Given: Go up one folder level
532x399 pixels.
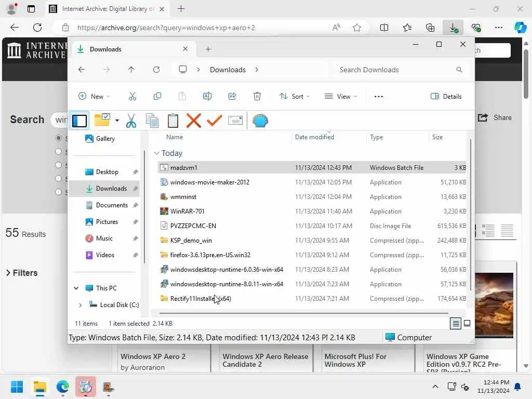Looking at the screenshot, I should 131,70.
